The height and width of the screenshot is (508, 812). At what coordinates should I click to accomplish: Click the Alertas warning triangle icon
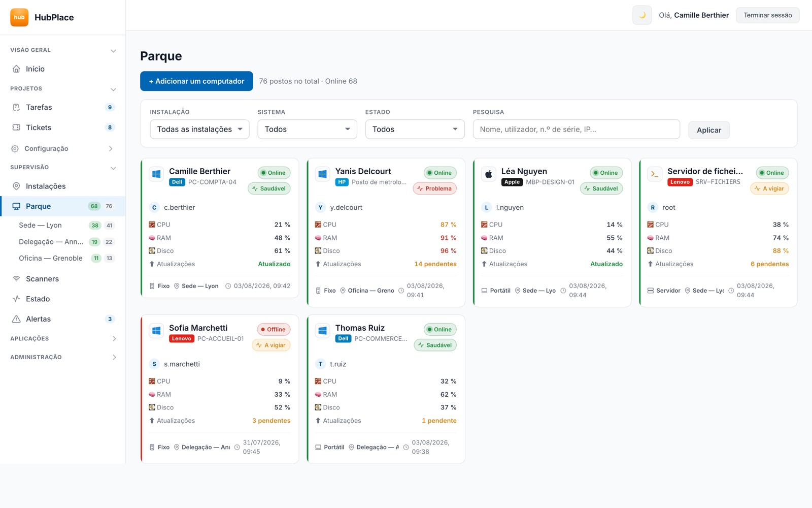(16, 319)
